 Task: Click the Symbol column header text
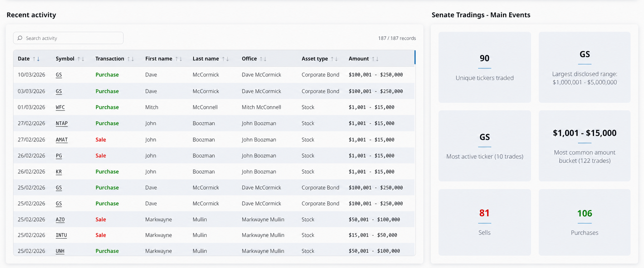click(65, 59)
